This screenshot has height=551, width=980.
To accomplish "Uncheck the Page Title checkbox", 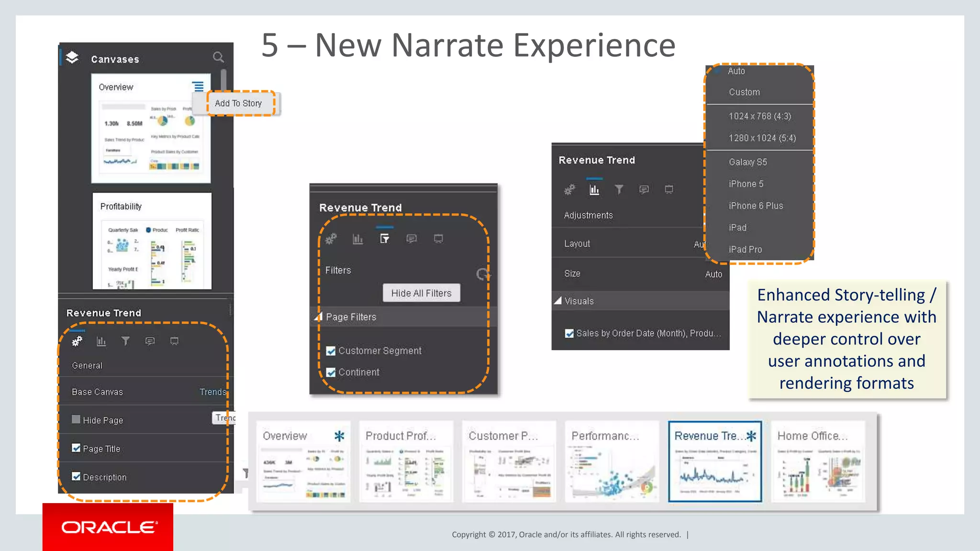I will click(x=76, y=448).
